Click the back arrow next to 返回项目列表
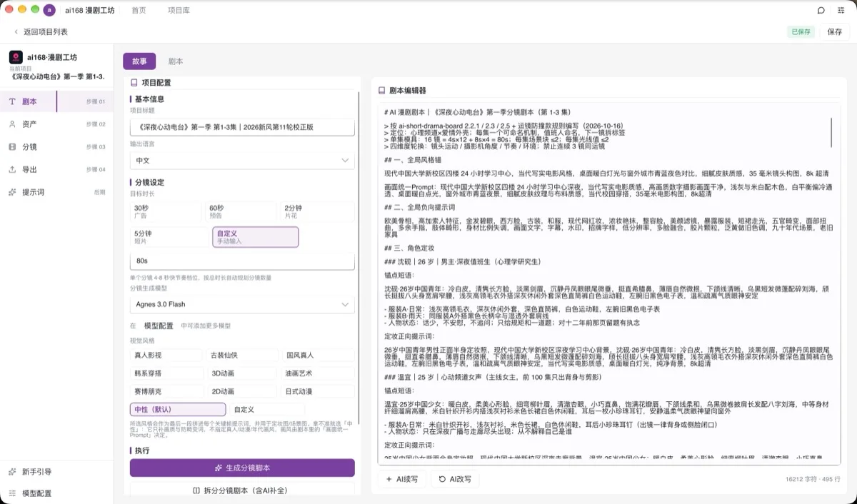857x504 pixels. [x=16, y=31]
